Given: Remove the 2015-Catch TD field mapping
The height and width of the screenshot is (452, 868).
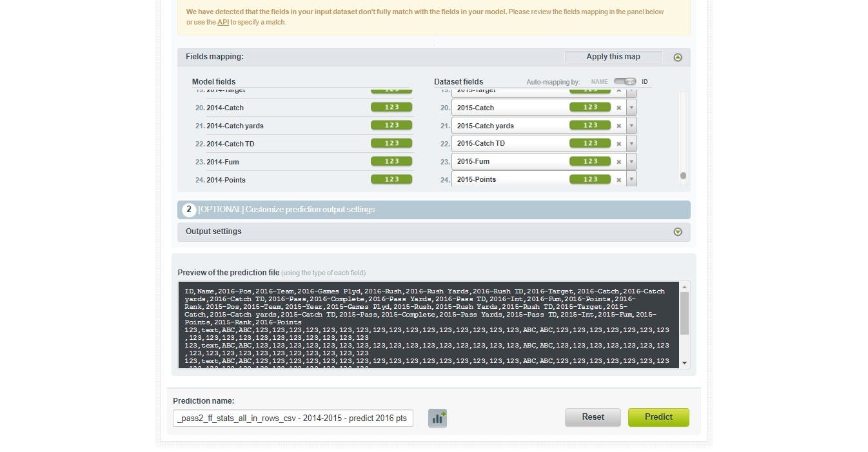Looking at the screenshot, I should (618, 144).
